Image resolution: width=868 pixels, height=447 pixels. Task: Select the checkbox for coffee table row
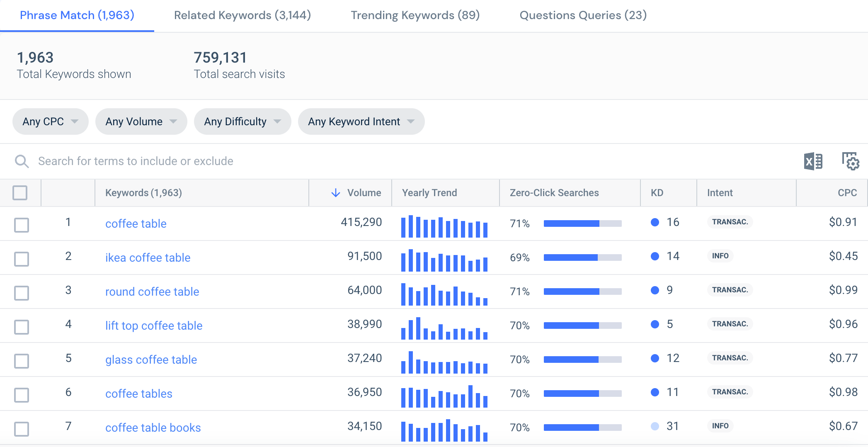click(x=21, y=225)
